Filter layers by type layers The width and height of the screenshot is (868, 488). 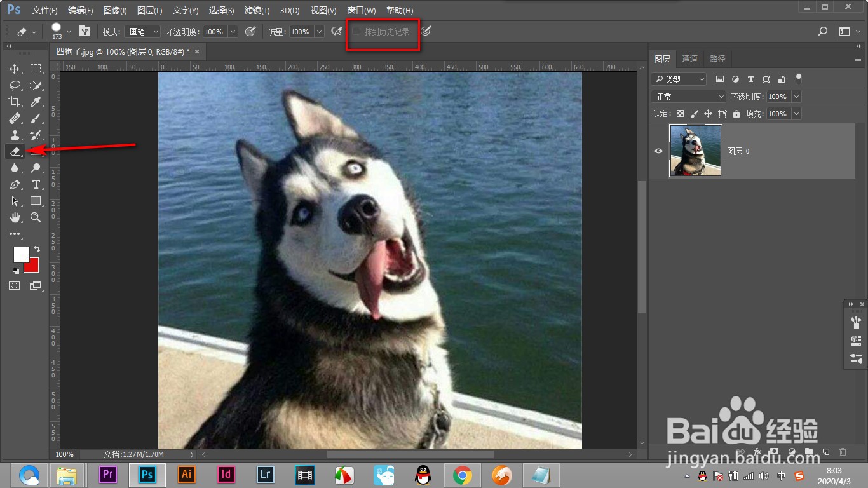[x=750, y=79]
